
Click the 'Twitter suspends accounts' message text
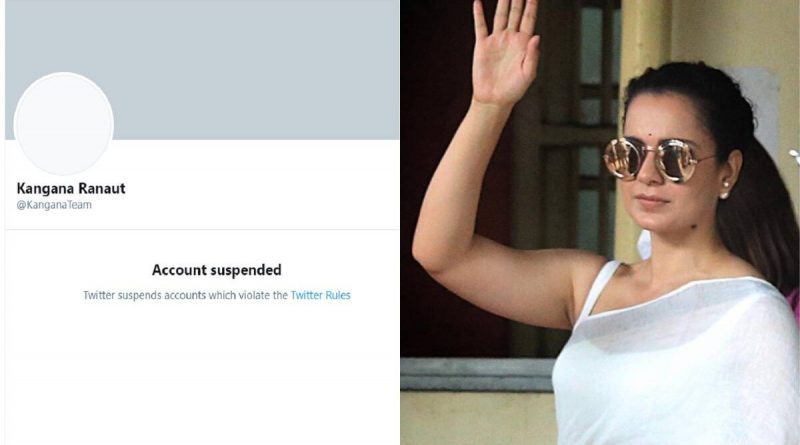tap(186, 295)
